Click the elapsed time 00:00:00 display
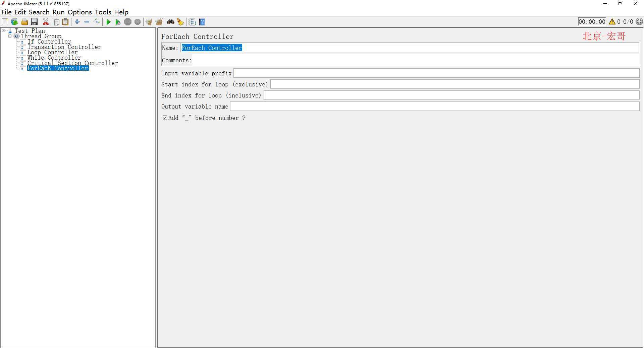Screen dimensions: 644x348 click(x=592, y=22)
